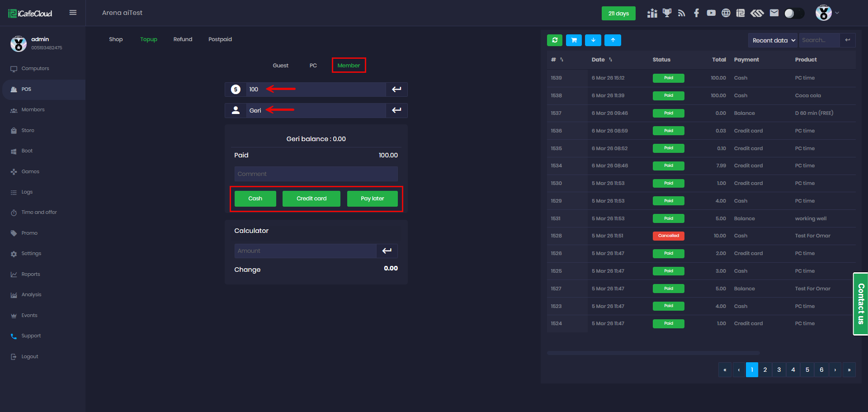Click the horizontal scrollbar under orders table
Screen dimensions: 868x412
(x=653, y=353)
